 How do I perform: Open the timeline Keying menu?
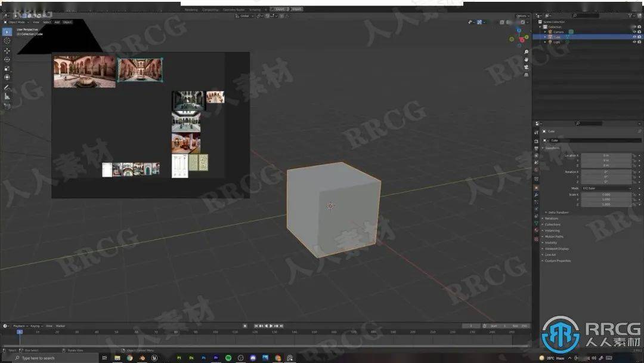36,326
